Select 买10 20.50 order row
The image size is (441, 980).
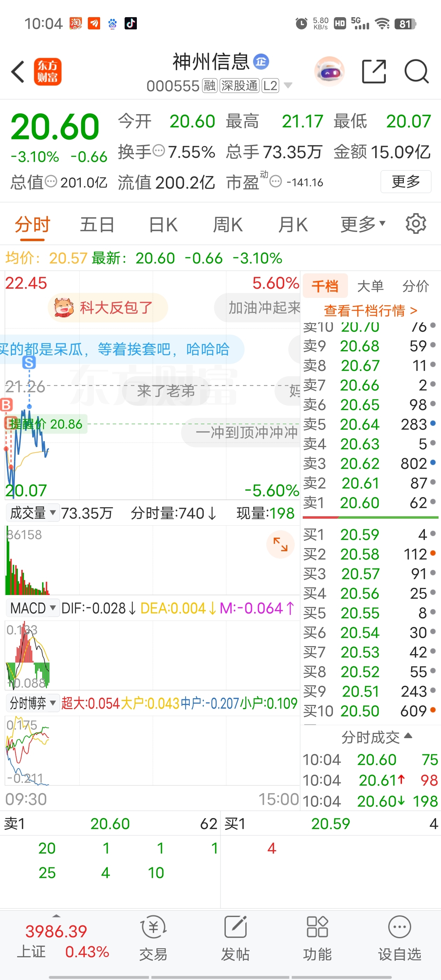[370, 710]
